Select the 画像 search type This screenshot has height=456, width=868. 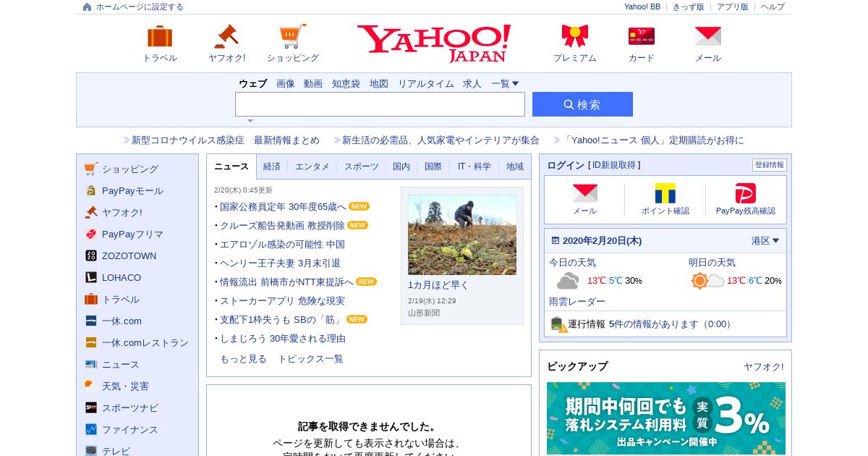(x=286, y=83)
